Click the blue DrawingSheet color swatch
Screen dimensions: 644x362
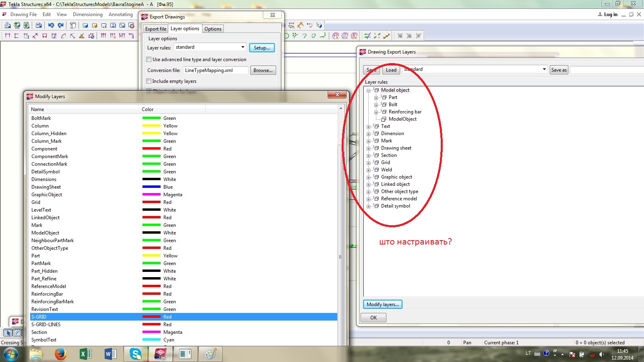pos(151,187)
